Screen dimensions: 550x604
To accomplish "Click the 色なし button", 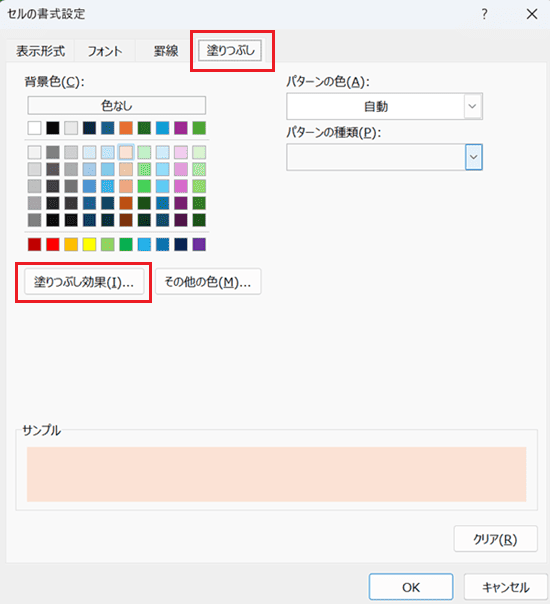I will (x=117, y=105).
